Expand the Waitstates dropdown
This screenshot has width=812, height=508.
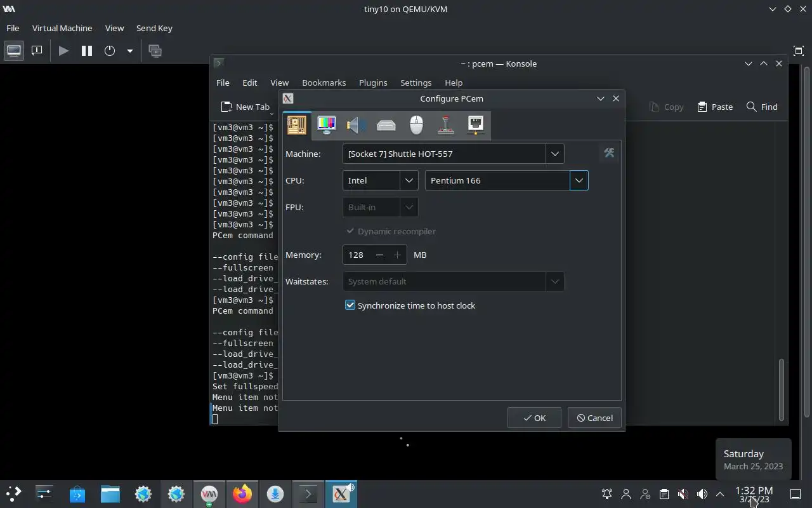point(554,281)
